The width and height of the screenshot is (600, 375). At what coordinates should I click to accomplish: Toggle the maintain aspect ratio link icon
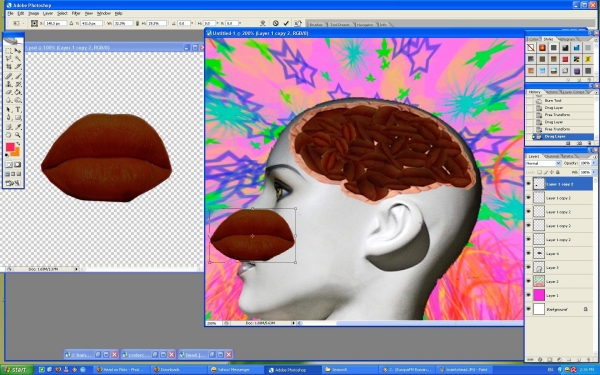137,23
